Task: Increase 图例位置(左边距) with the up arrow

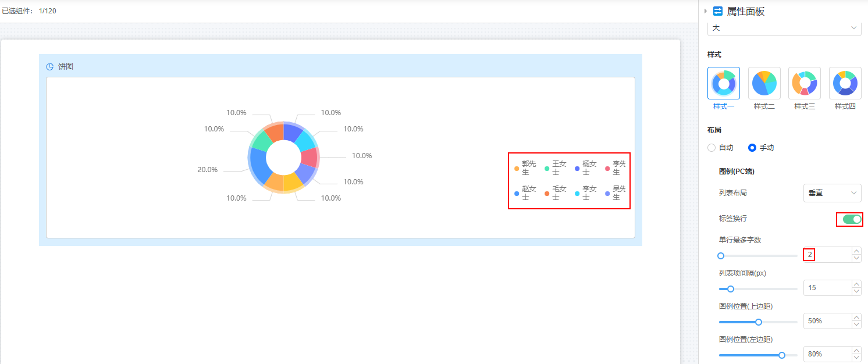Action: tap(856, 350)
